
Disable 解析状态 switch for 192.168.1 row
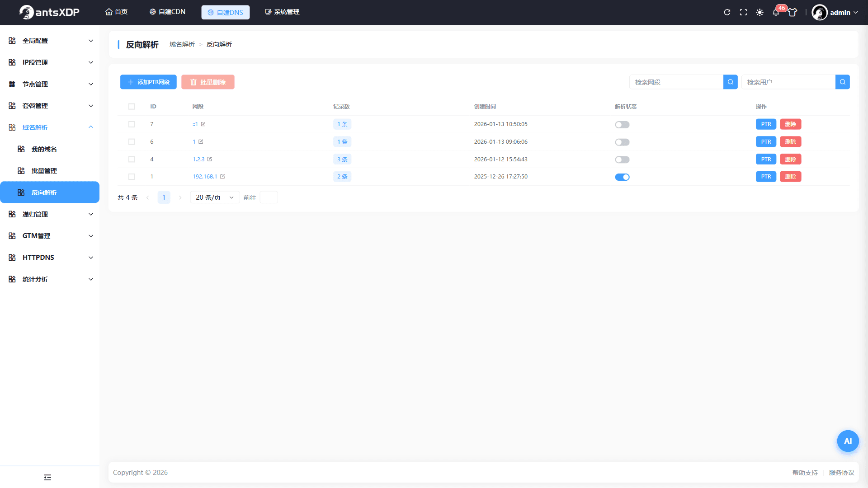pyautogui.click(x=622, y=177)
